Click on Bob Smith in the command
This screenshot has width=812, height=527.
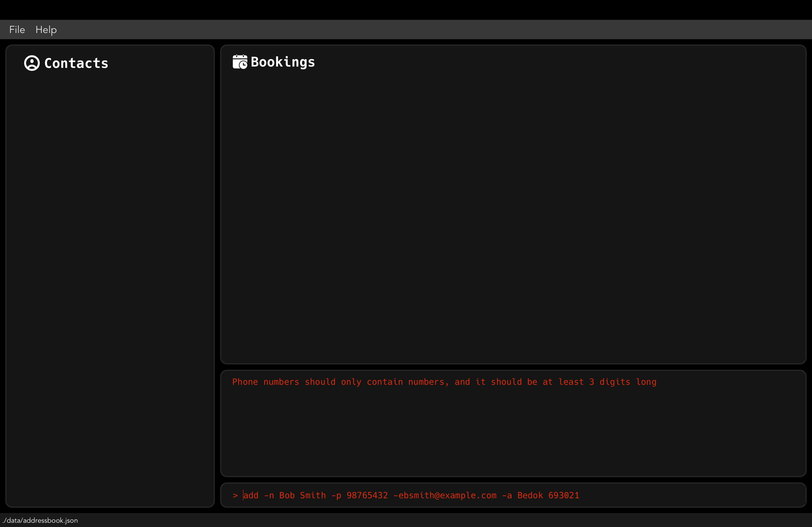click(302, 495)
